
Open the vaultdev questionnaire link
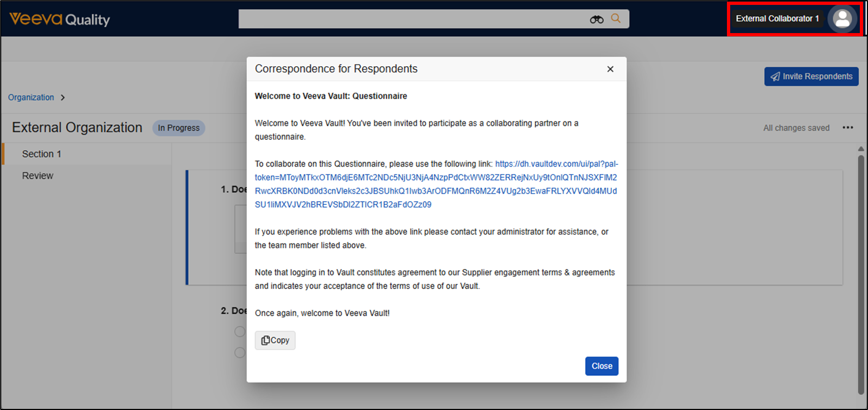pyautogui.click(x=436, y=184)
